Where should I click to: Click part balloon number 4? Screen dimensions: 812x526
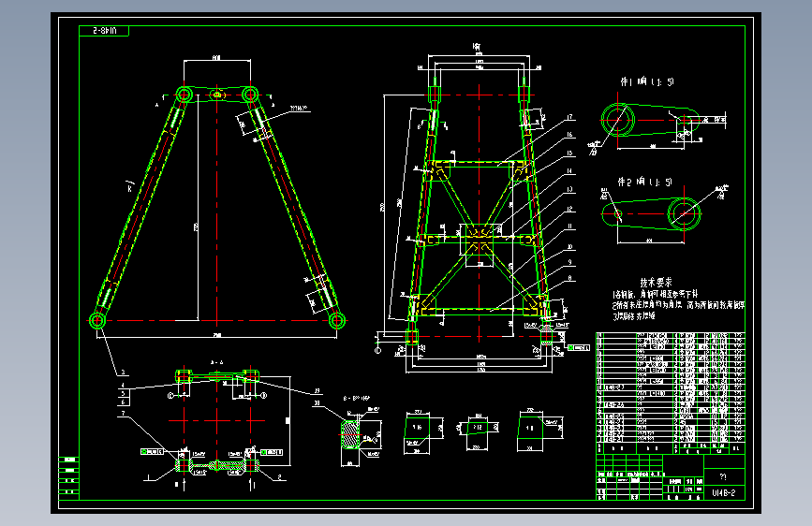pos(124,386)
